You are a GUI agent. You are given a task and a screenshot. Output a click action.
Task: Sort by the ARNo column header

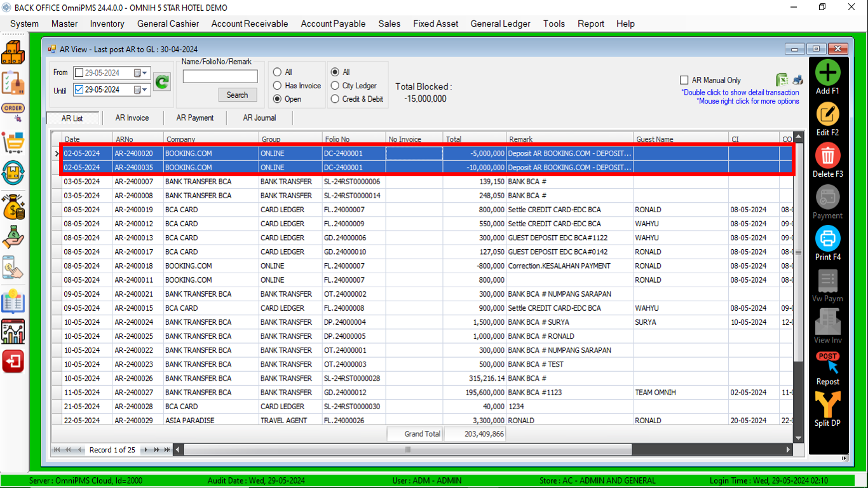[138, 139]
